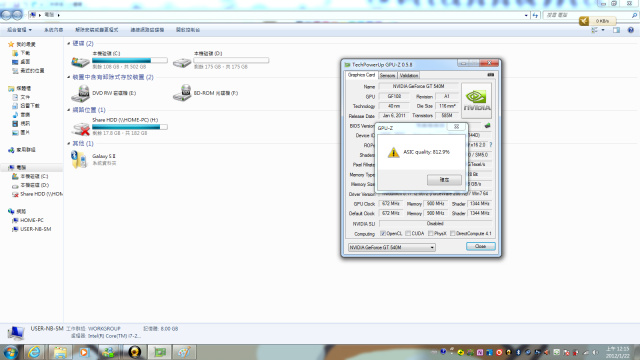This screenshot has height=360, width=640.
Task: Click the Favorites star in the sidebar
Action: tap(11, 44)
